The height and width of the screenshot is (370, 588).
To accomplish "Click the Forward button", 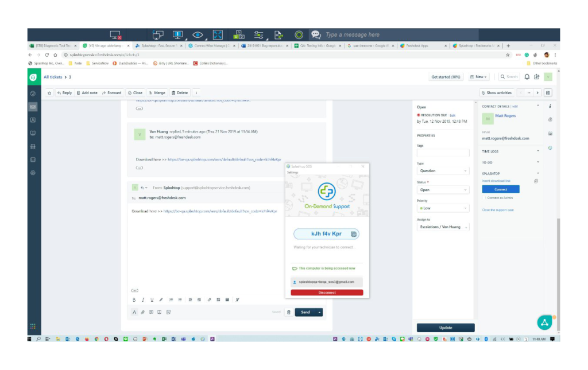I will [x=112, y=93].
